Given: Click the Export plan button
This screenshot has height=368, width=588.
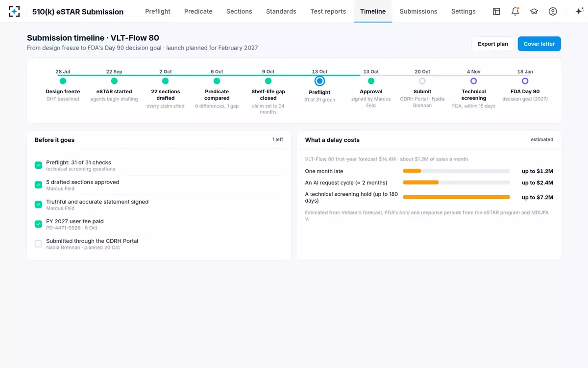Looking at the screenshot, I should (x=493, y=44).
